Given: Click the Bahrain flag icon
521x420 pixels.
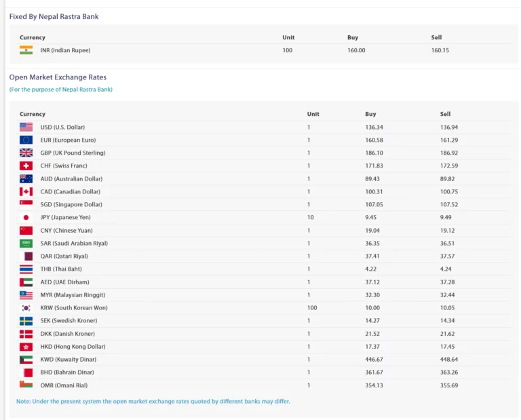Looking at the screenshot, I should click(x=26, y=372).
